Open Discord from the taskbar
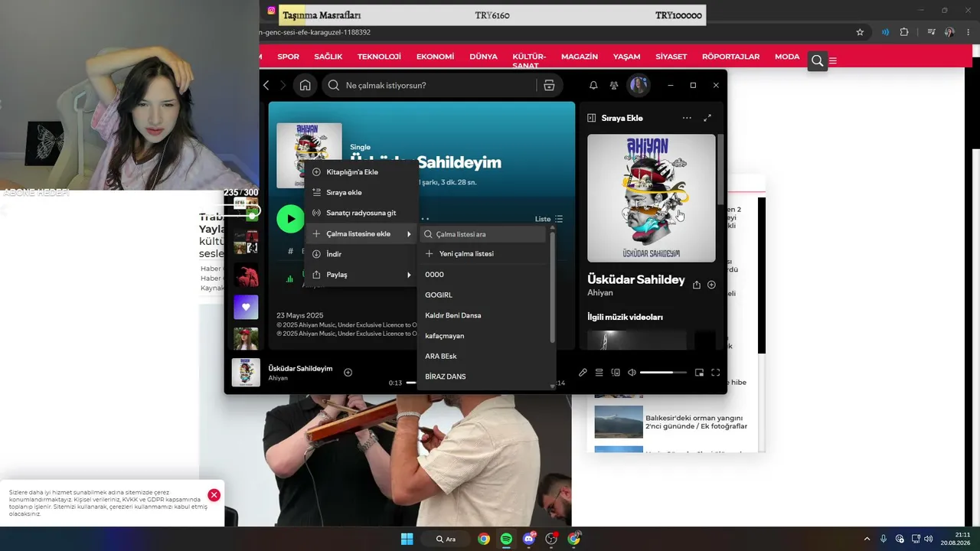The image size is (980, 551). 528,539
